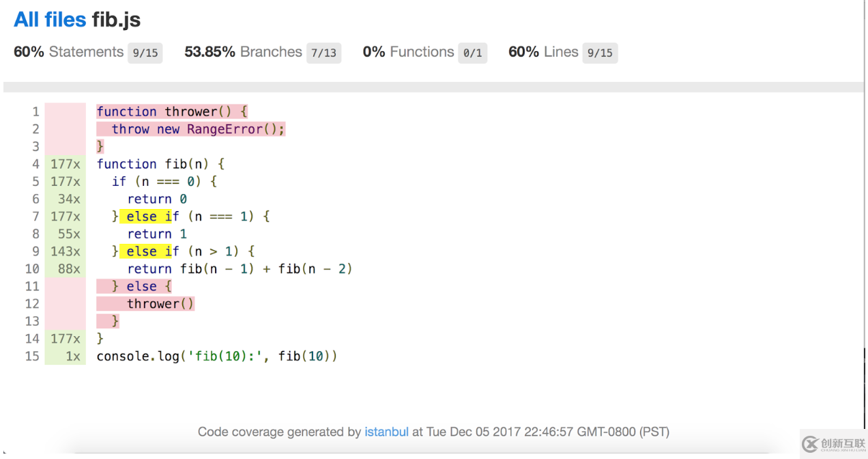
Task: Click the Statements 9/15 fraction badge
Action: point(145,53)
